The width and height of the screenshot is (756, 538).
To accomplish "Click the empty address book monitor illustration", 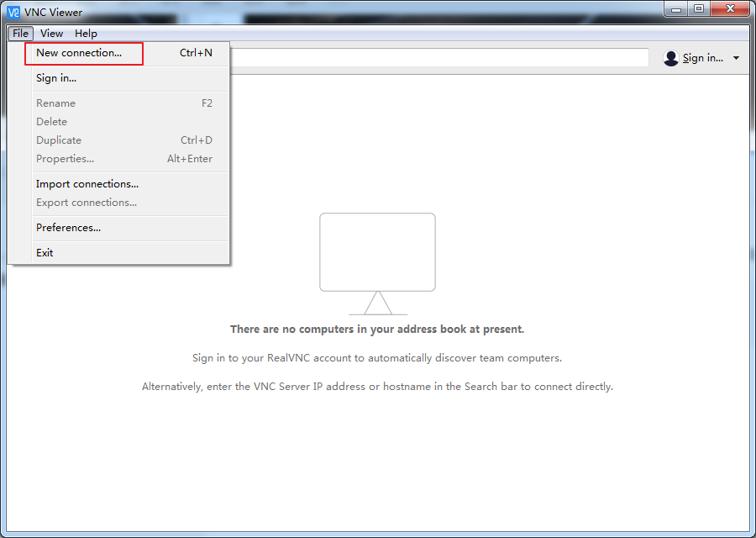I will point(377,264).
